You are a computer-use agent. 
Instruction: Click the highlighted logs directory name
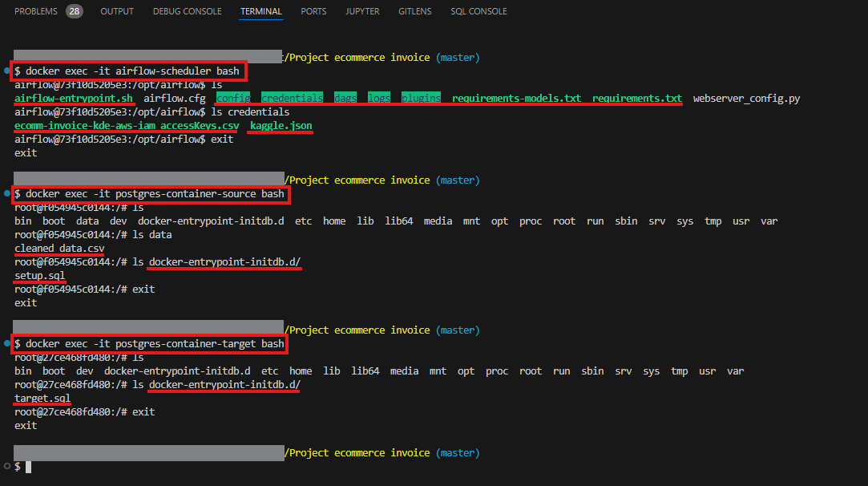coord(378,98)
